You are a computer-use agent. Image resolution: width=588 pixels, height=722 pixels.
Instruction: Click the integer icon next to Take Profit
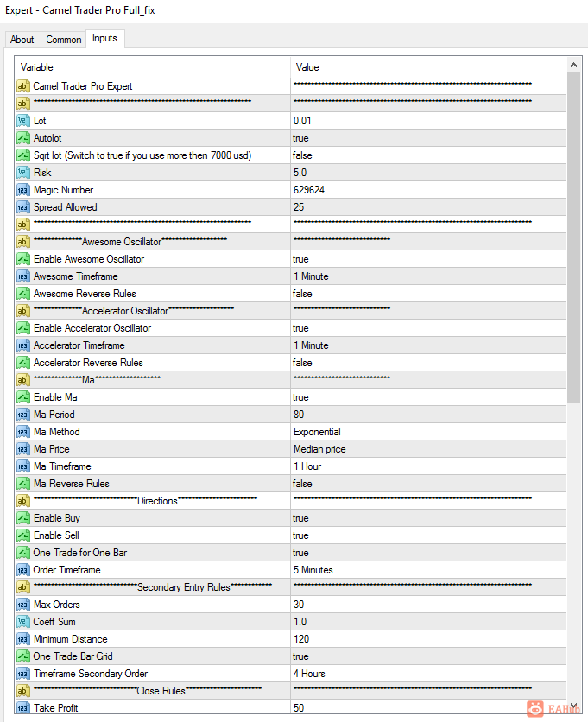tap(23, 707)
